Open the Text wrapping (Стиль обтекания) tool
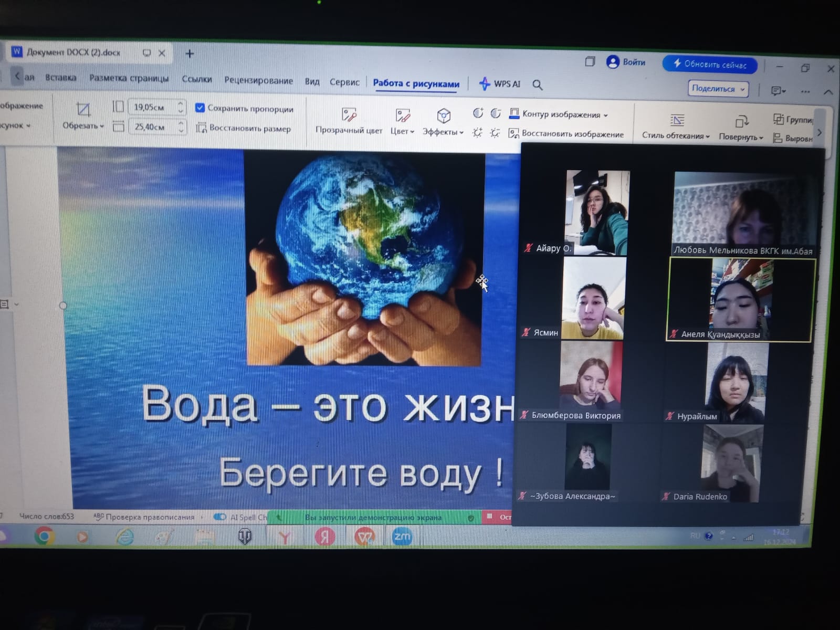The width and height of the screenshot is (840, 630). pyautogui.click(x=677, y=121)
